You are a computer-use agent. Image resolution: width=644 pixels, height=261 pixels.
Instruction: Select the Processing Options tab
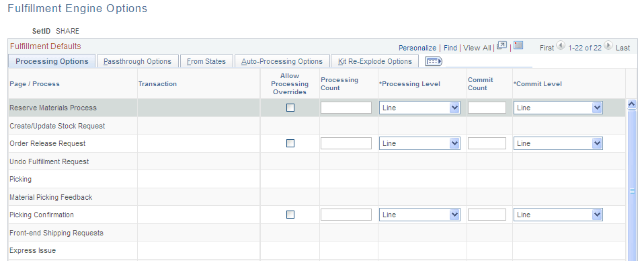coord(52,61)
